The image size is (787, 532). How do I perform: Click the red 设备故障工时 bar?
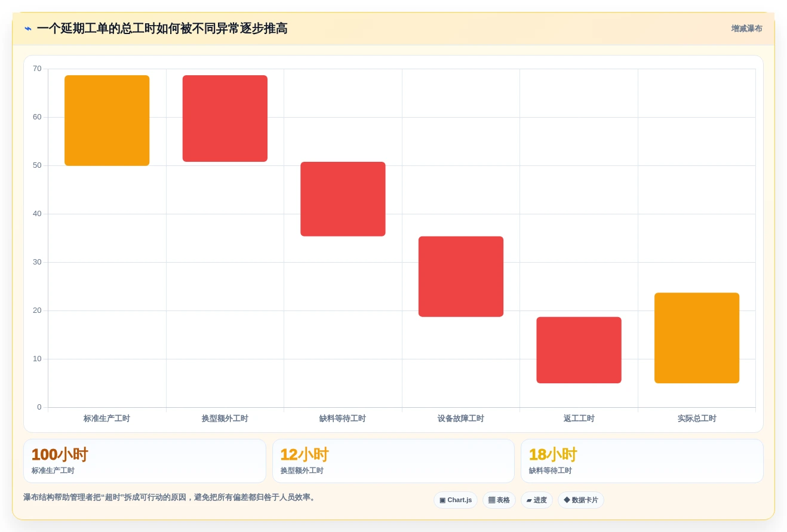click(461, 276)
